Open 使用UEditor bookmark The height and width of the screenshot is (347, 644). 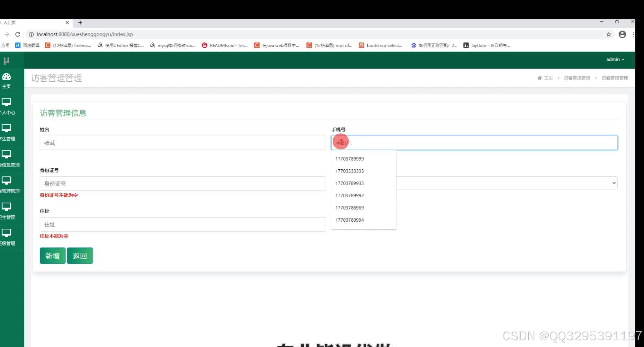121,45
